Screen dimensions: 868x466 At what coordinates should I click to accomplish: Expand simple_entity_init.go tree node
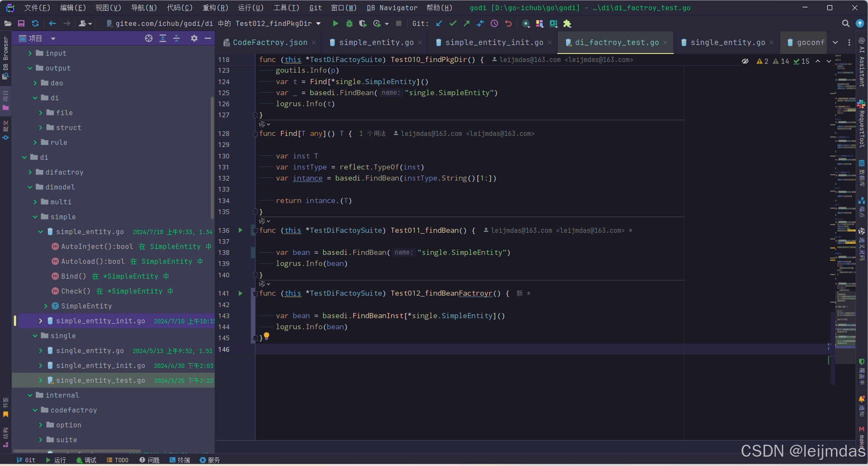[40, 321]
